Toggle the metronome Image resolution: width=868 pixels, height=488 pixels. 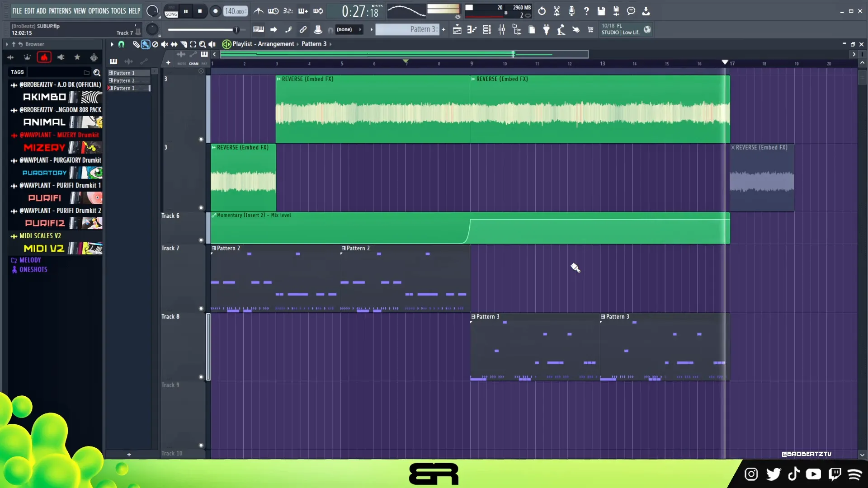coord(259,11)
